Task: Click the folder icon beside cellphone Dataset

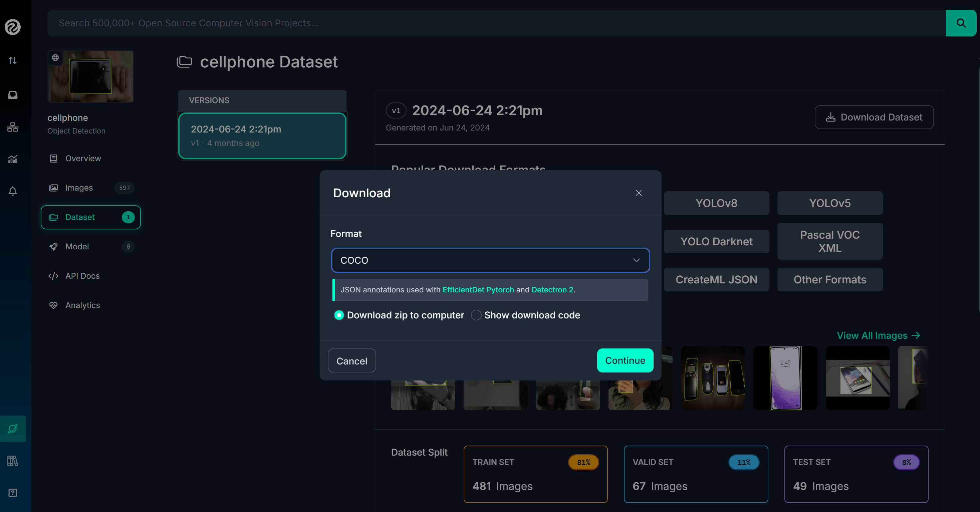Action: point(185,62)
